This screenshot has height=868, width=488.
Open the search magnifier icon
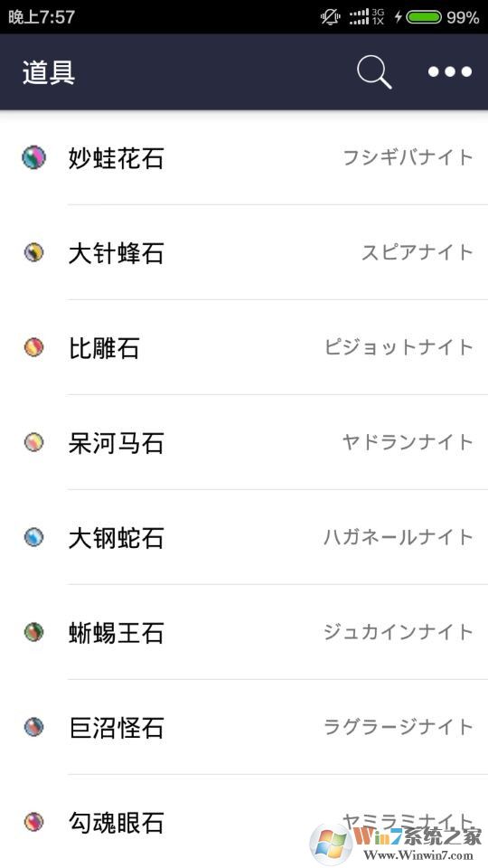374,72
